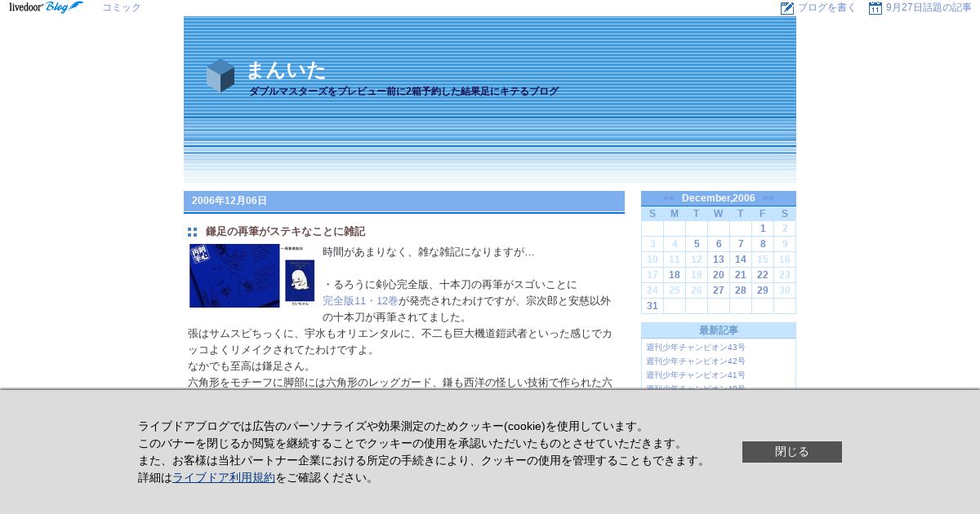Open 週刊少年チャンピオン43号 recent article

[696, 348]
